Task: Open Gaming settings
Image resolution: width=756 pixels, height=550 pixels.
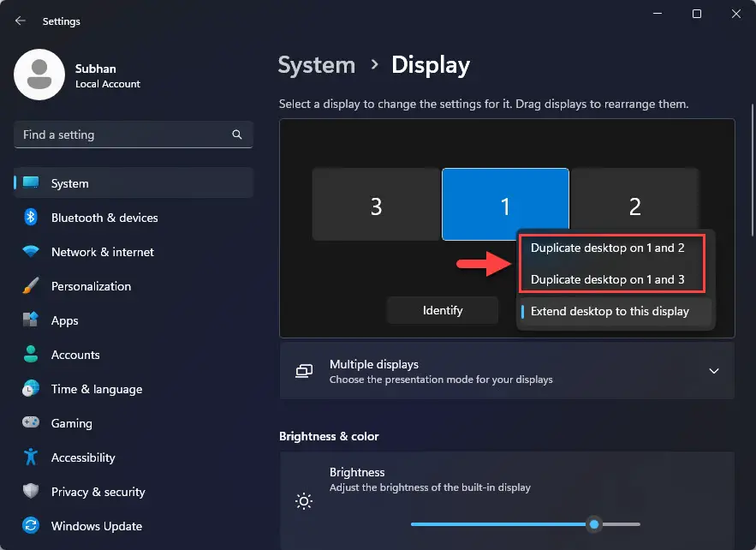Action: pos(72,423)
